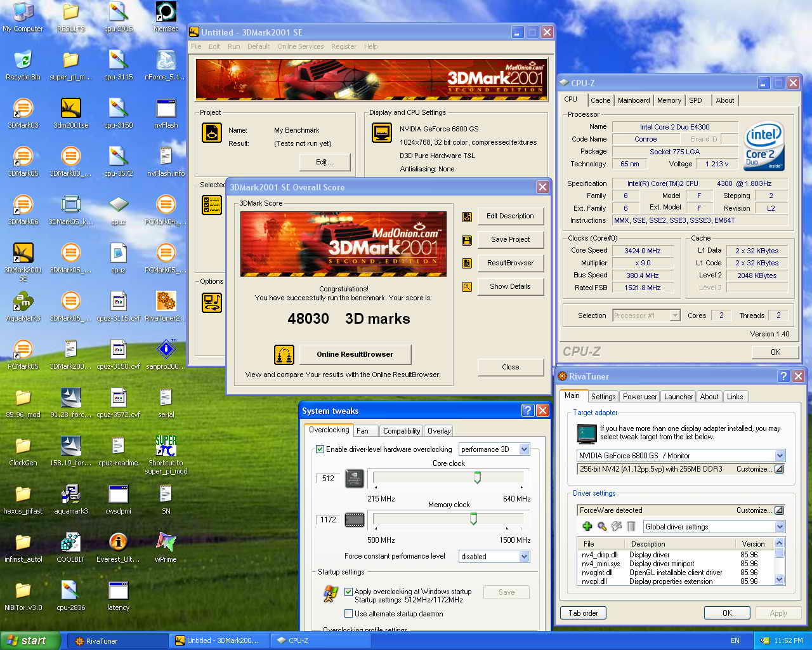The height and width of the screenshot is (650, 812).
Task: Click the Edit Description icon in the score dialog
Action: [467, 216]
